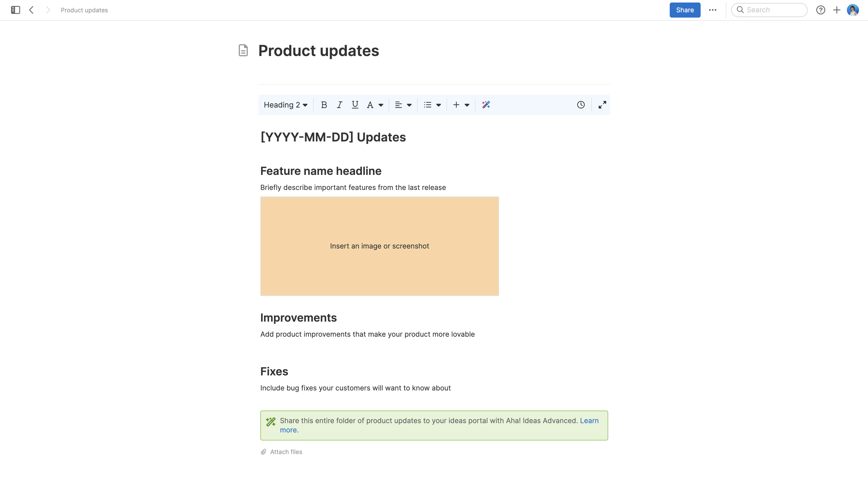Image resolution: width=868 pixels, height=500 pixels.
Task: Click the create new plus icon
Action: pyautogui.click(x=836, y=10)
